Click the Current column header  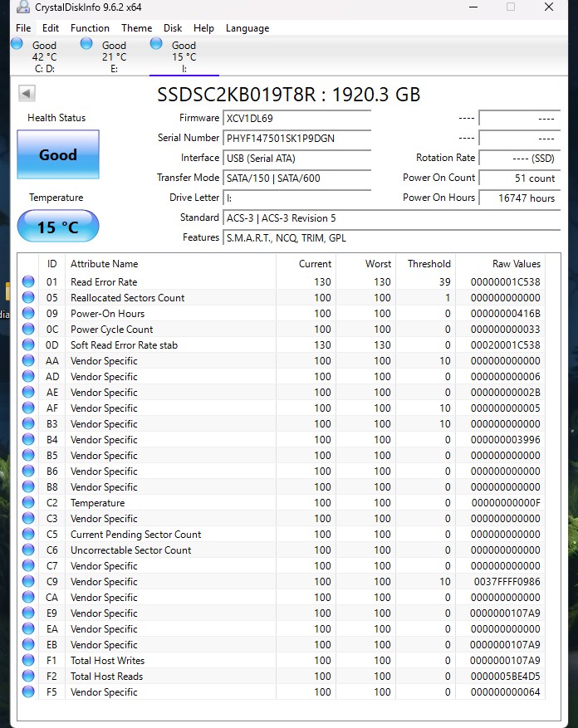click(x=306, y=264)
